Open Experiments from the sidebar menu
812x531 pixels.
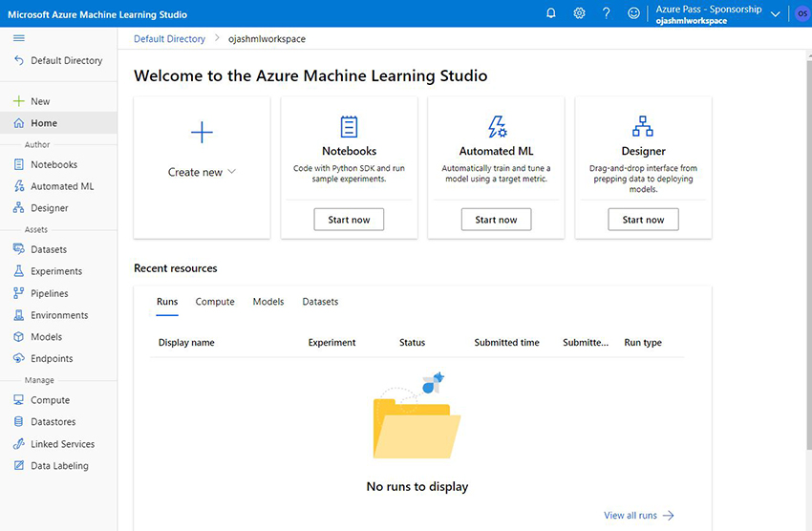coord(58,271)
